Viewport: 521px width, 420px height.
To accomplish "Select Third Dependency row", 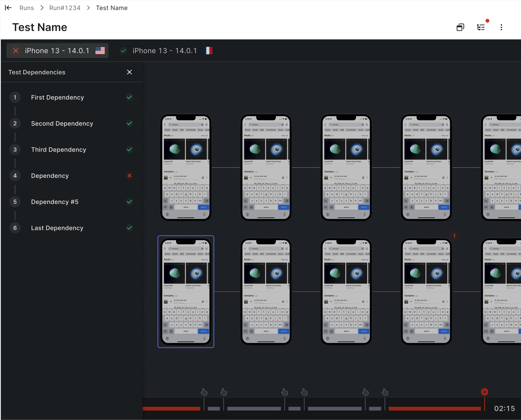I will (72, 150).
